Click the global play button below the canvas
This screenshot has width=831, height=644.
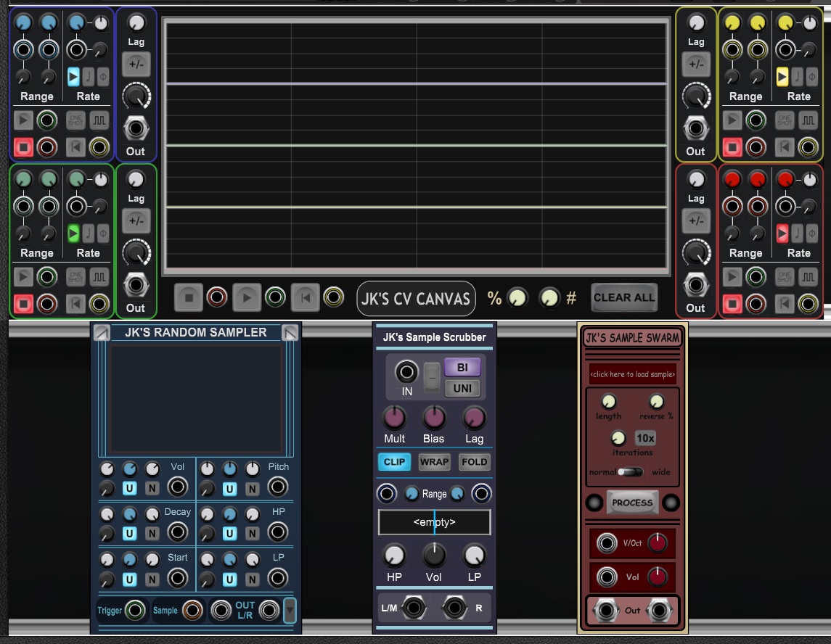point(247,297)
